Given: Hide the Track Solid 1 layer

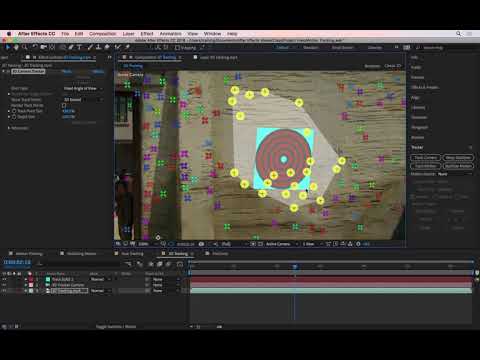Looking at the screenshot, I should 4,279.
